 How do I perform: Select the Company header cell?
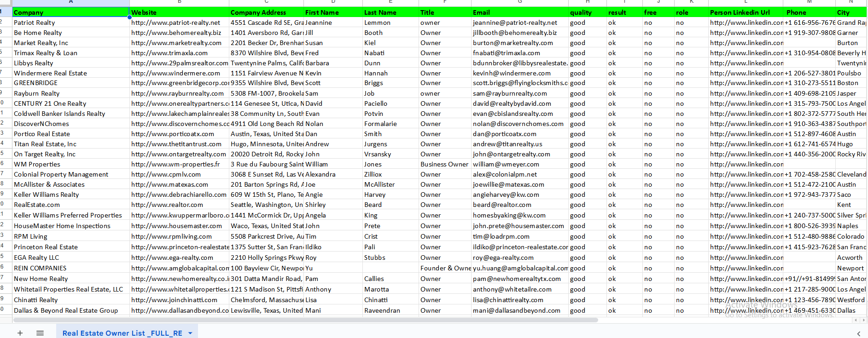(71, 12)
